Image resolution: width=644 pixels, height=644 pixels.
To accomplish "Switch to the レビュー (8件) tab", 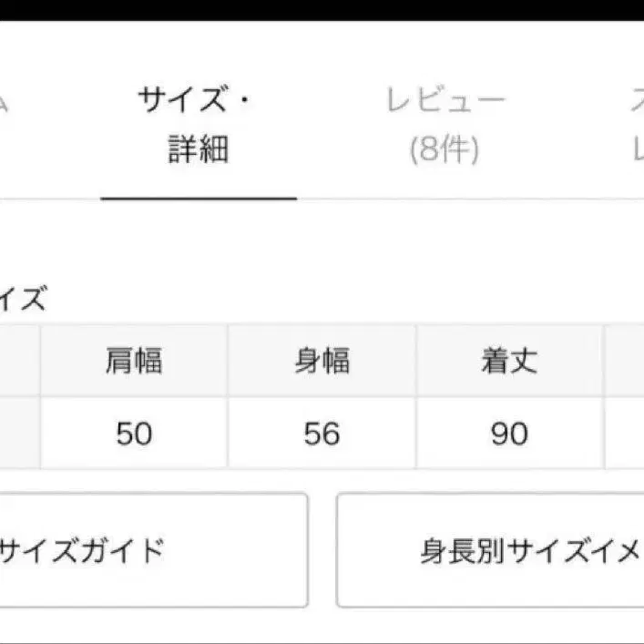I will click(x=445, y=125).
